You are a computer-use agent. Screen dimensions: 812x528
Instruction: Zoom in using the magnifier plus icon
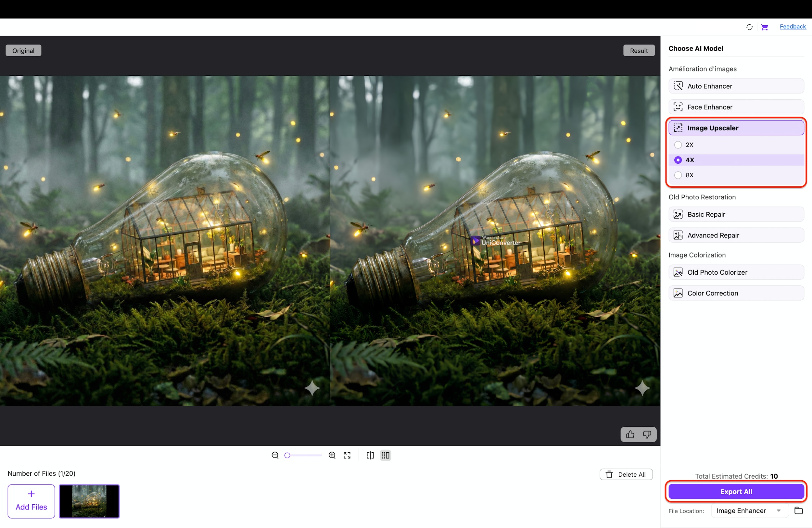(331, 455)
